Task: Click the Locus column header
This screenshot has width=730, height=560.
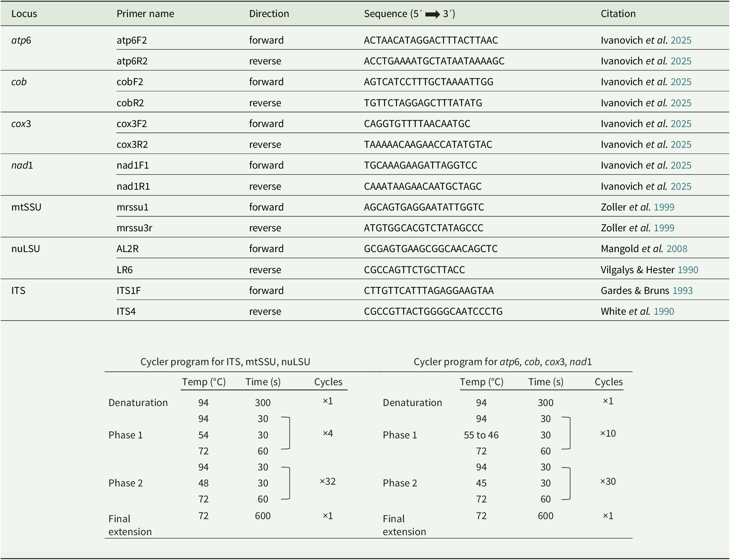Action: click(x=24, y=14)
